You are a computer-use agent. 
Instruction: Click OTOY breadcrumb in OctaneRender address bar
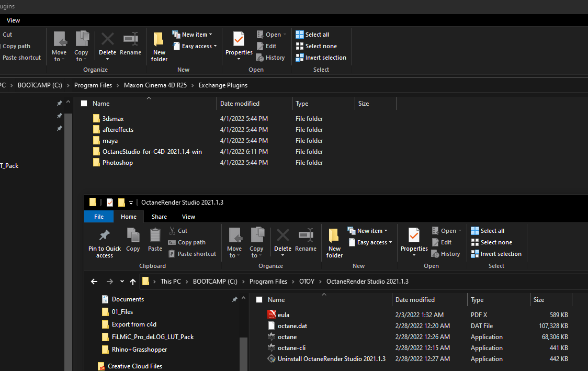[x=307, y=282]
